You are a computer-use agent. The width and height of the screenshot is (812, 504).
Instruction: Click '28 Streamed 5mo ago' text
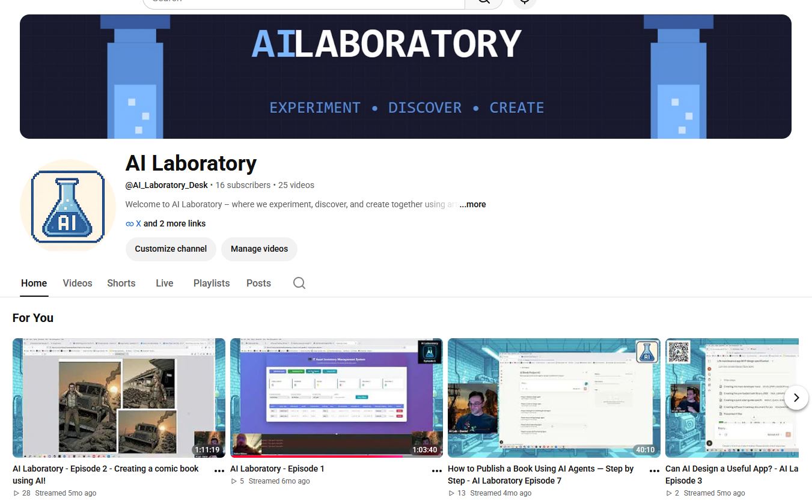(54, 493)
